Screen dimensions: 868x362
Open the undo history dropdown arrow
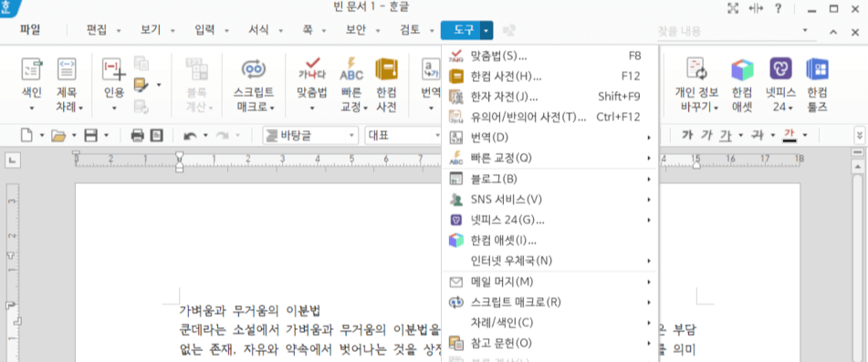pyautogui.click(x=205, y=135)
